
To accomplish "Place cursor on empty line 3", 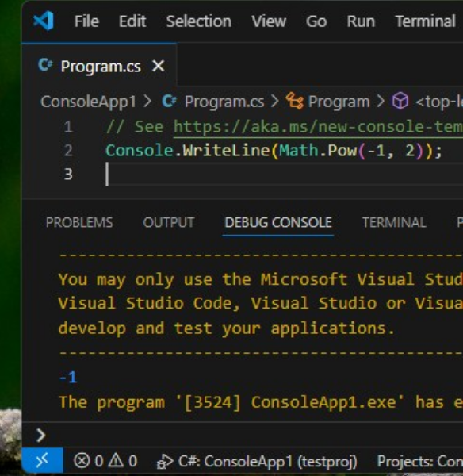I will [284, 175].
